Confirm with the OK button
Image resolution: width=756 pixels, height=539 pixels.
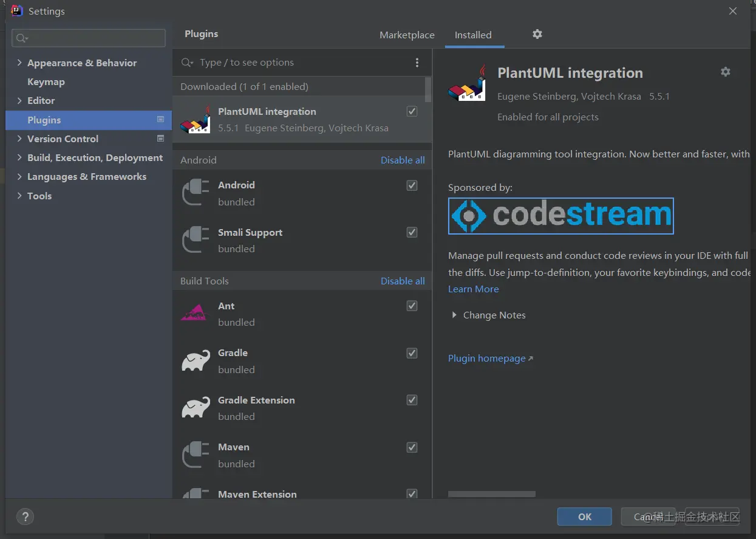coord(584,517)
